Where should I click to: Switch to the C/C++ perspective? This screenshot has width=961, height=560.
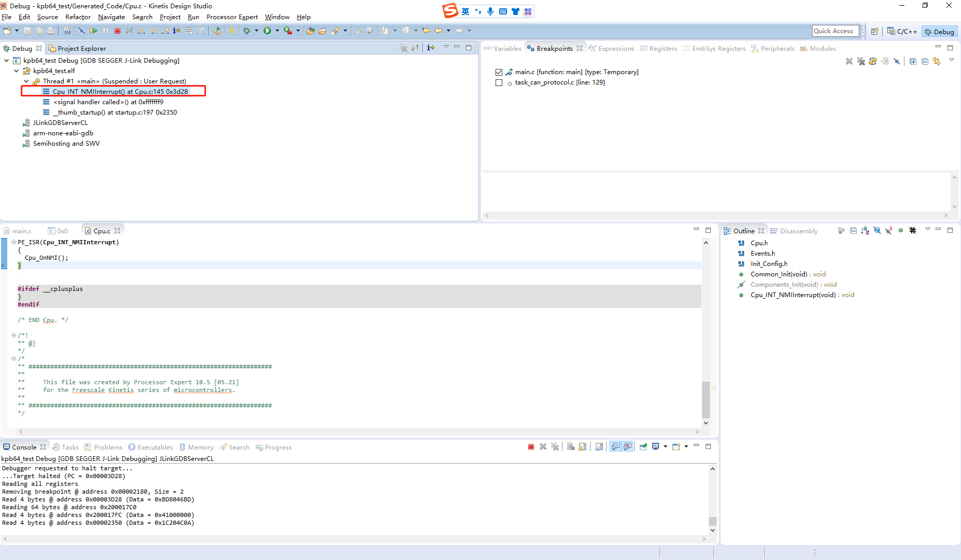pos(902,32)
